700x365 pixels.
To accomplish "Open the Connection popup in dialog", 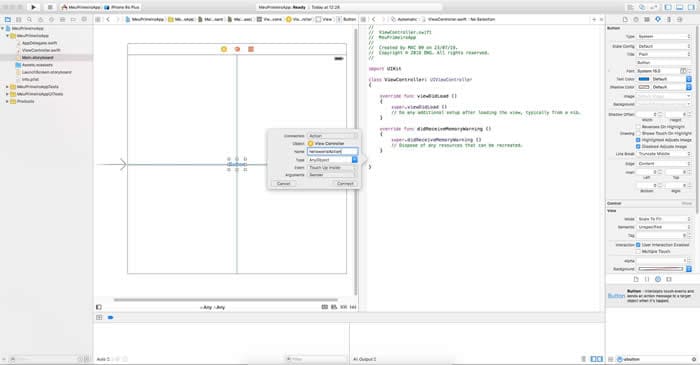I will [x=333, y=136].
